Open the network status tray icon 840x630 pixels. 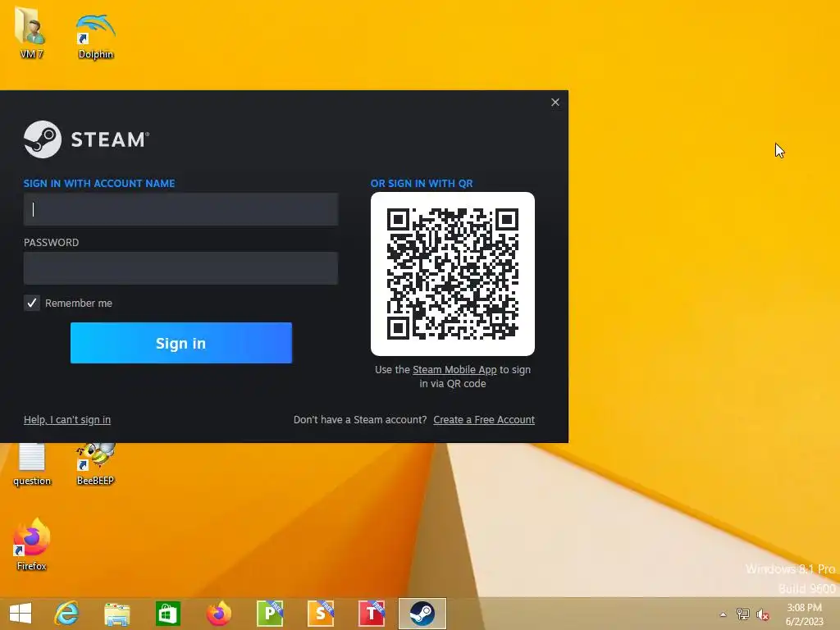point(743,614)
